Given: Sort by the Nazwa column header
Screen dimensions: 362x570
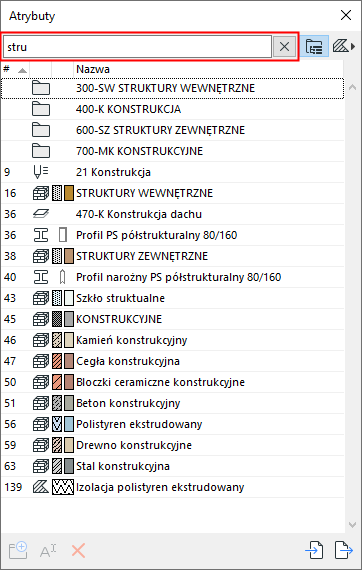Looking at the screenshot, I should (x=208, y=69).
